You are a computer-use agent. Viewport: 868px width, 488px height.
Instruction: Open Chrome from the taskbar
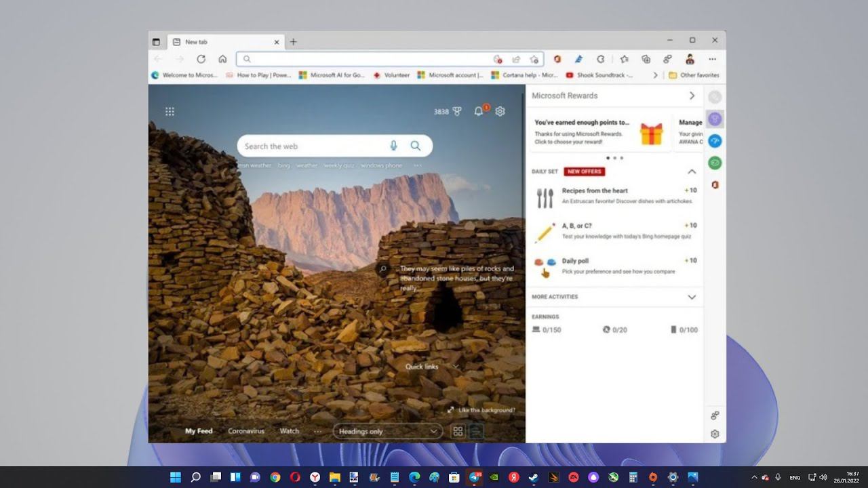(x=275, y=477)
